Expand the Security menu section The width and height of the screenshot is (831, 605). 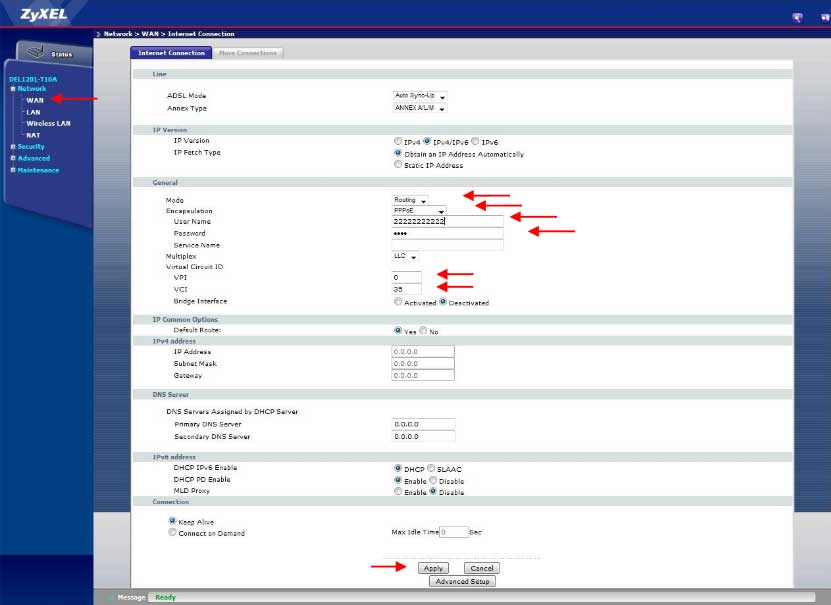pos(13,146)
